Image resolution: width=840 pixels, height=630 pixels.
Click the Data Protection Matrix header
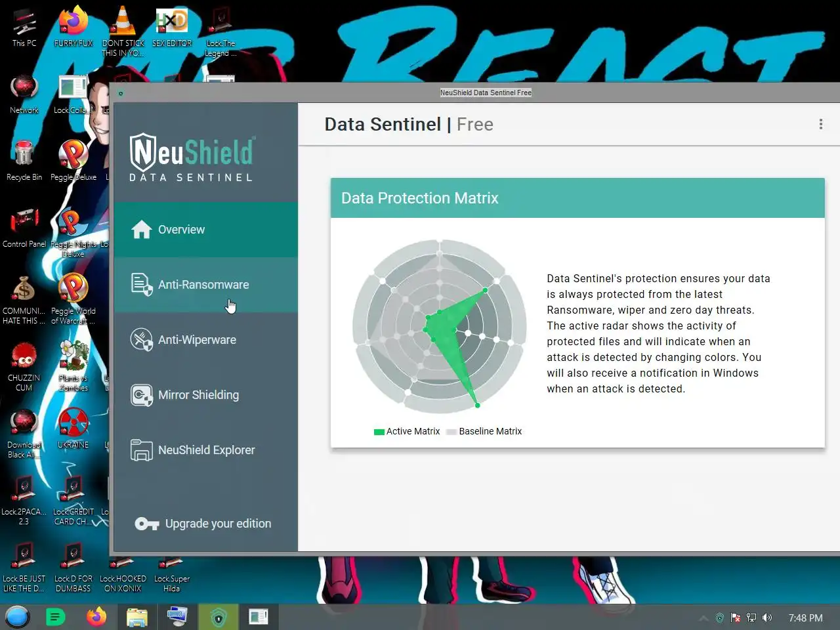click(x=577, y=198)
